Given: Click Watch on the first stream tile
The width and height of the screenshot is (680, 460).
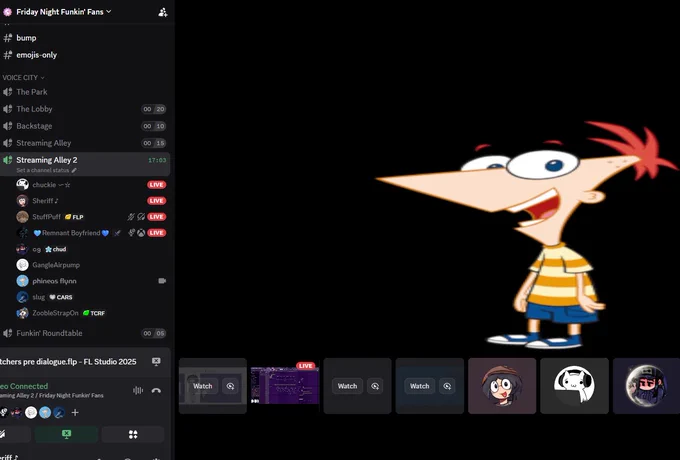Looking at the screenshot, I should point(203,386).
